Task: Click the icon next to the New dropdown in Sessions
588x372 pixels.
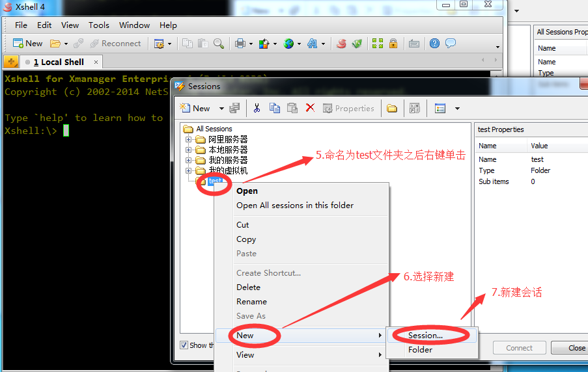Action: click(x=234, y=108)
